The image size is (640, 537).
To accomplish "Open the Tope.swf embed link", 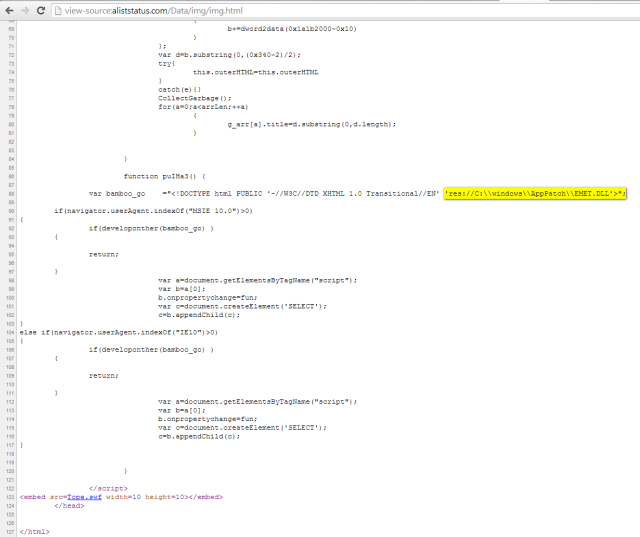I will tap(84, 497).
